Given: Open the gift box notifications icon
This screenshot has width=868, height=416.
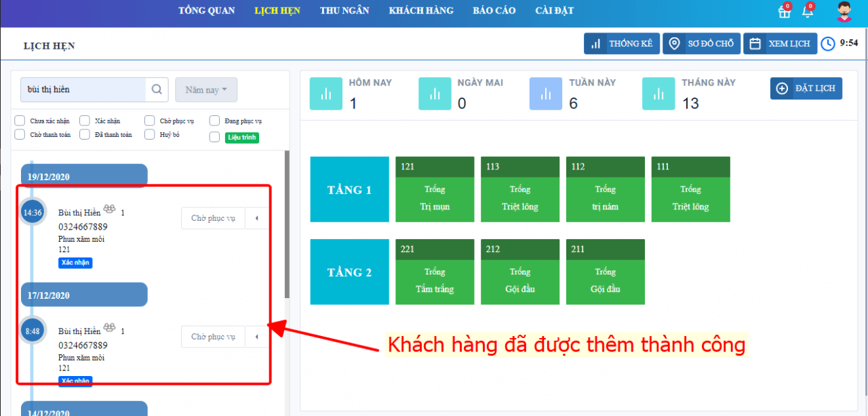Looking at the screenshot, I should [x=785, y=12].
